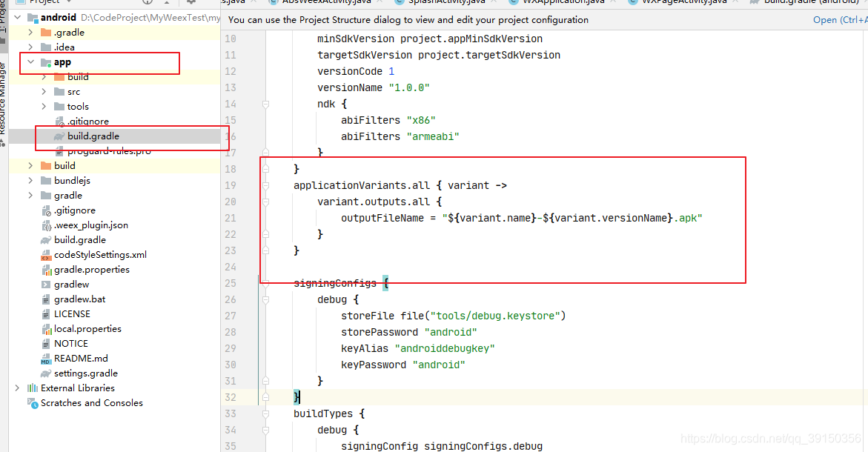Click abiFilters "armeabi" string
The image size is (868, 452).
433,136
